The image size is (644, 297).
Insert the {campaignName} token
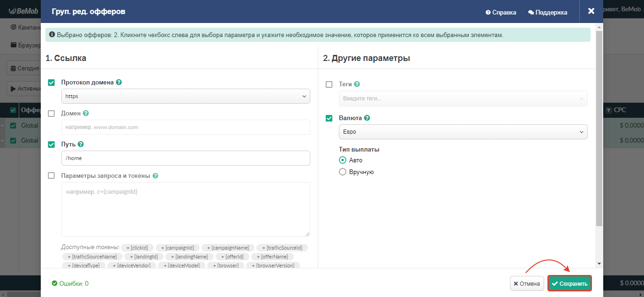tap(228, 248)
